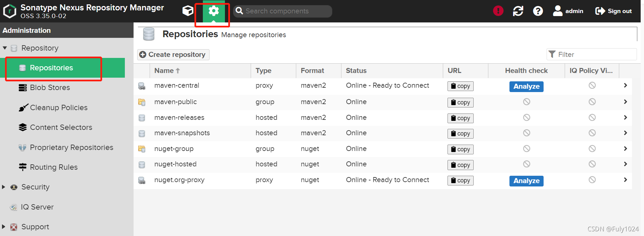Click the Blob Stores icon
644x236 pixels.
23,88
